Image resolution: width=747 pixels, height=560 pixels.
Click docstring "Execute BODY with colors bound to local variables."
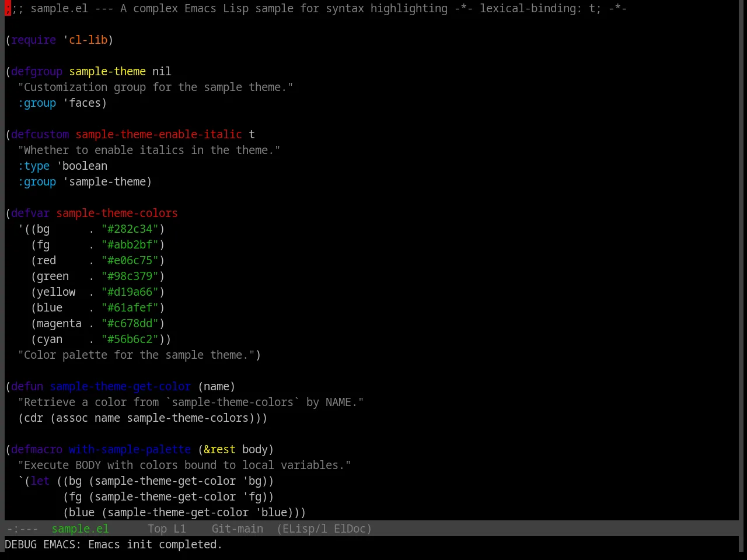[x=184, y=465]
